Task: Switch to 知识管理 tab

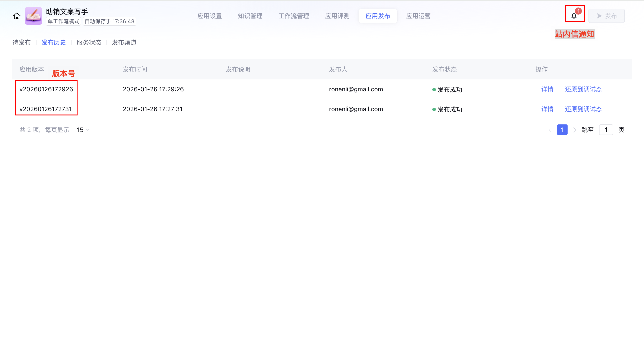Action: (x=250, y=16)
